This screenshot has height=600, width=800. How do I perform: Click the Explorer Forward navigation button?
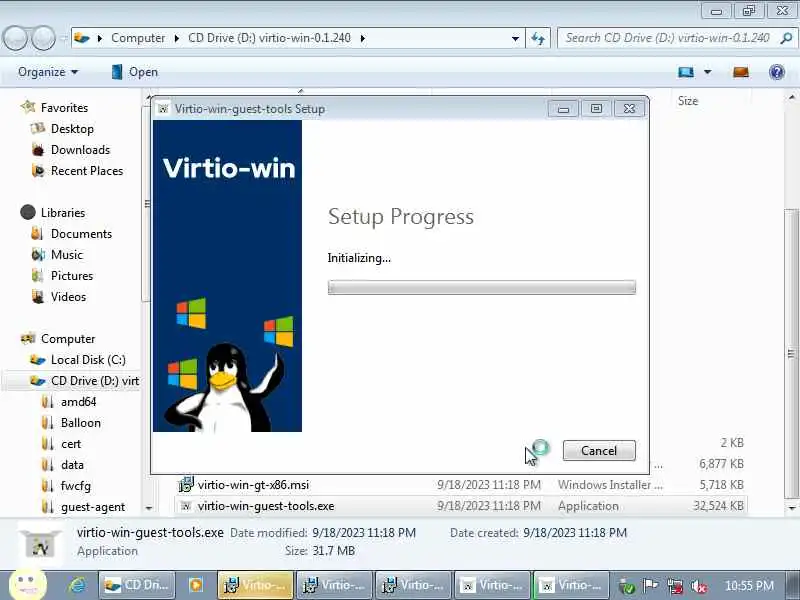(x=44, y=38)
